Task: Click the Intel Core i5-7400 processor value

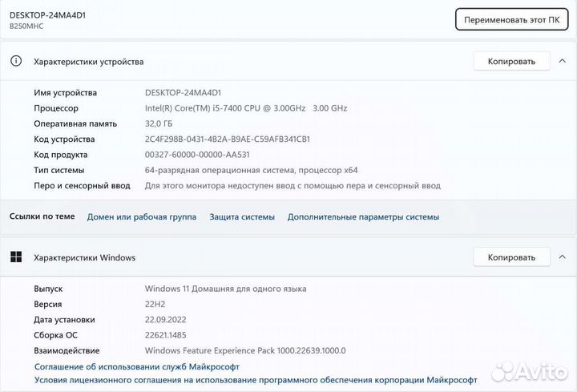Action: tap(245, 108)
